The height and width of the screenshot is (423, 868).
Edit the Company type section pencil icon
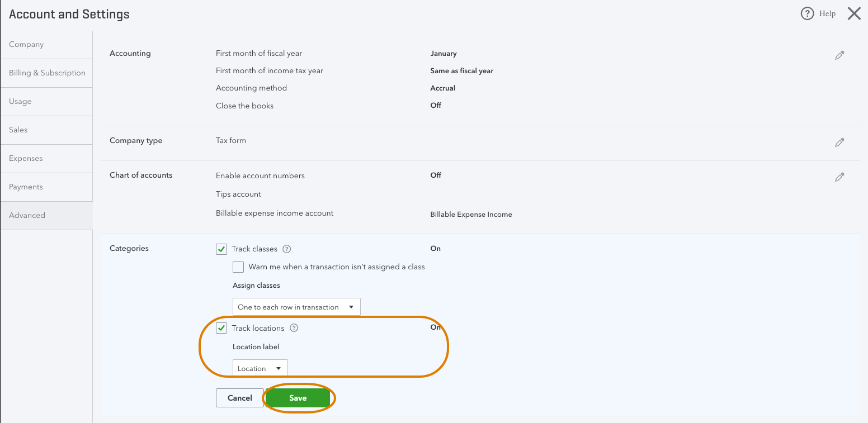[839, 142]
